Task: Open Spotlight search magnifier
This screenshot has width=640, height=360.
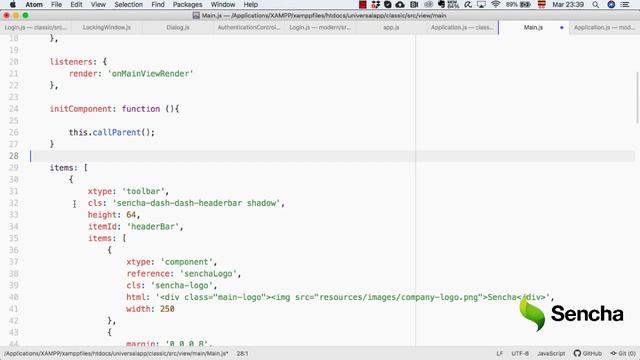Action: pos(596,4)
